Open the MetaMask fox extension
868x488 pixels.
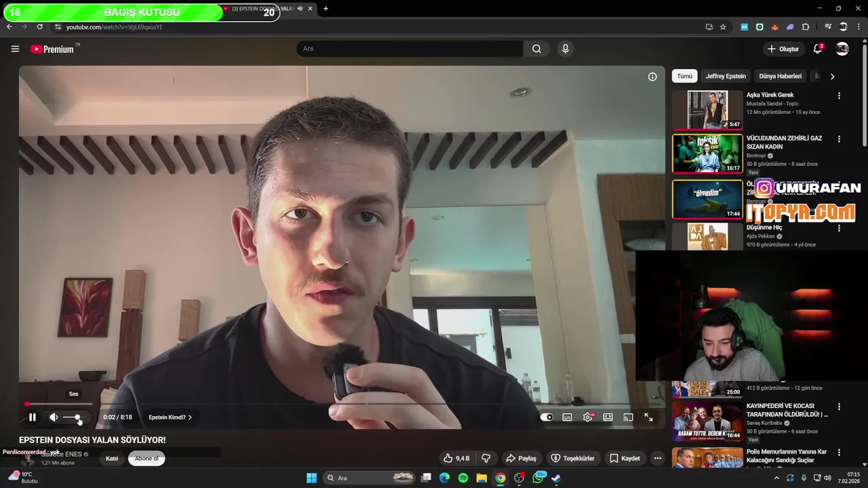pyautogui.click(x=774, y=27)
